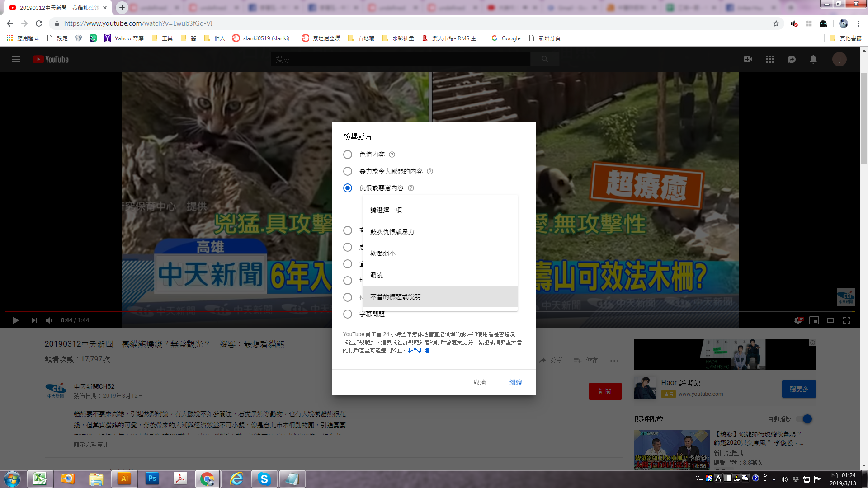Select the 色情內容 radio option
The image size is (868, 488).
pyautogui.click(x=348, y=155)
